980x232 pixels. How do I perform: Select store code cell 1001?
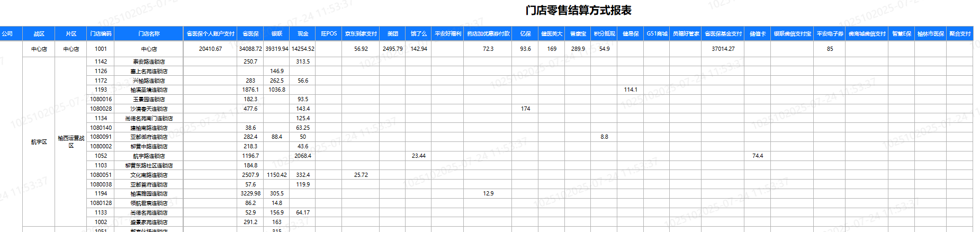click(101, 49)
